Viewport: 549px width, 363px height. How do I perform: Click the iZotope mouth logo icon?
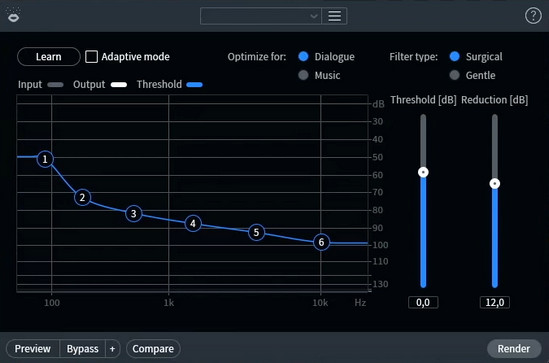click(x=13, y=15)
